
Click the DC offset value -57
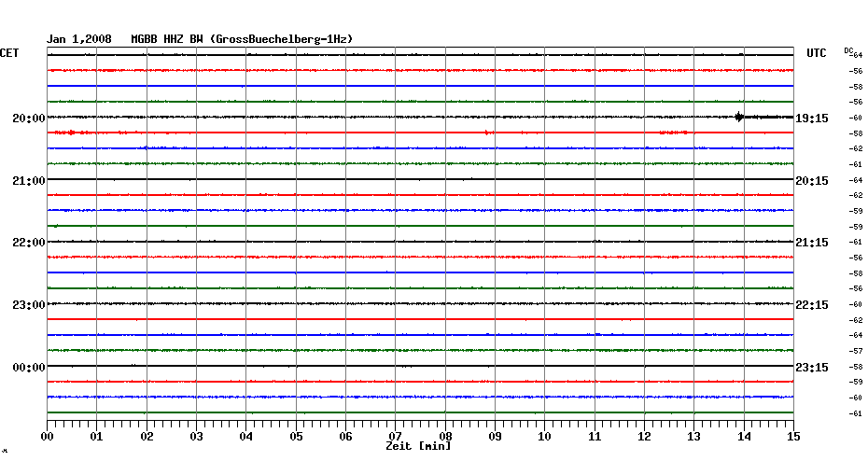click(856, 351)
